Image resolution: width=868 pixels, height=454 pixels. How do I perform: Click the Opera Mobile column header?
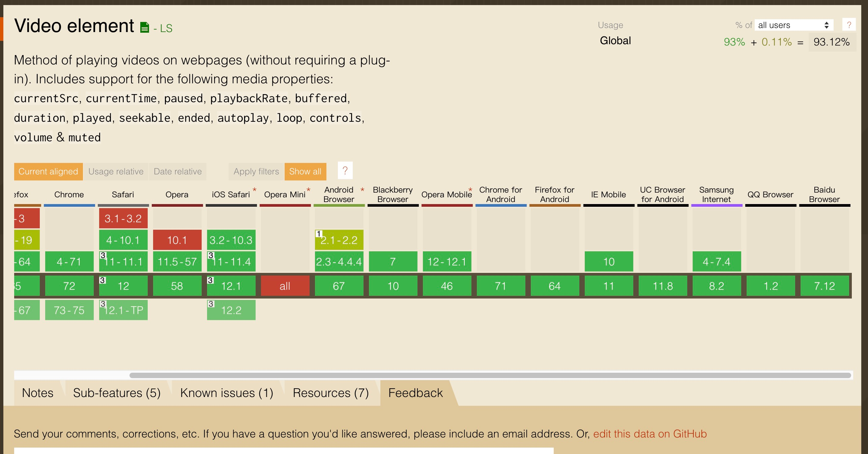tap(447, 195)
